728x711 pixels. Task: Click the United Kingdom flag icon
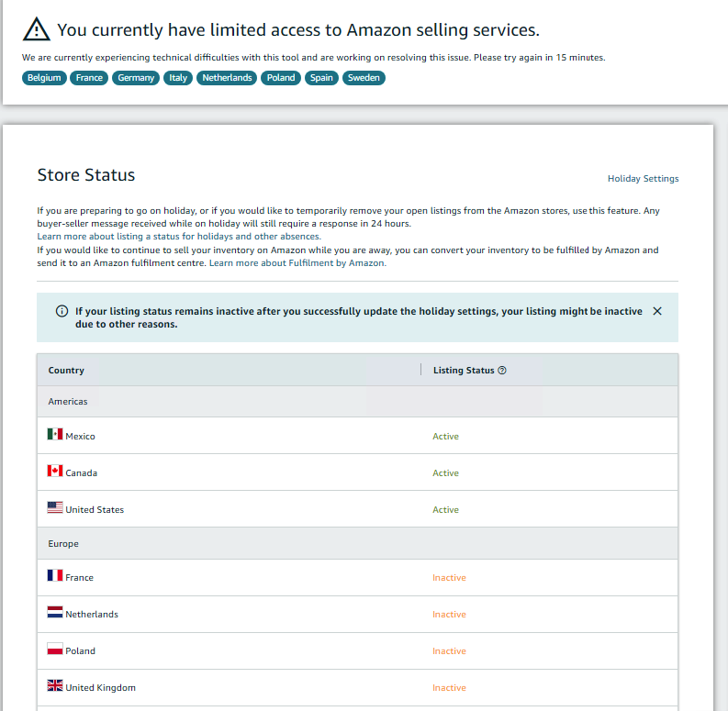point(55,685)
